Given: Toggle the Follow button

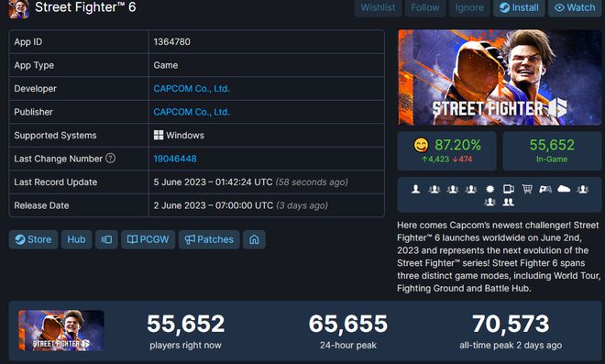Looking at the screenshot, I should (x=425, y=7).
